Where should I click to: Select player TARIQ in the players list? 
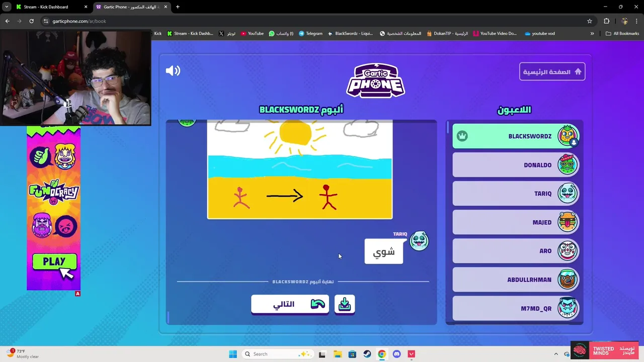pyautogui.click(x=516, y=194)
